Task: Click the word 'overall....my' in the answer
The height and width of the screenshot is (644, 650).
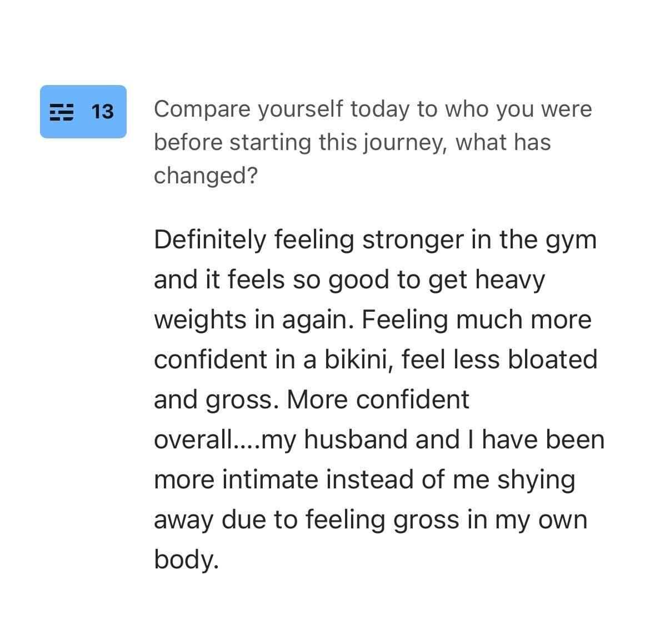Action: (x=224, y=440)
